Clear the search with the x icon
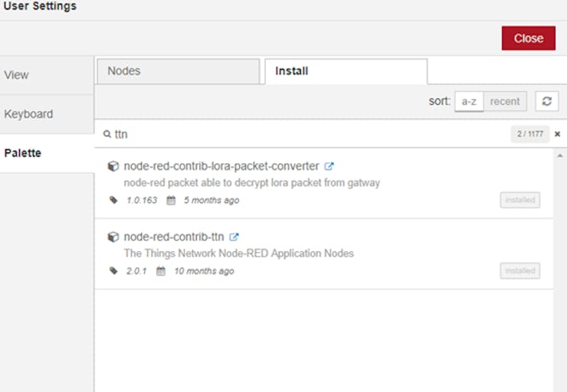 point(557,134)
